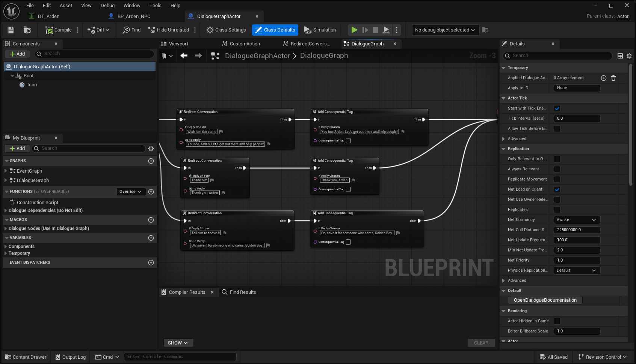Toggle Start with Tick Enabled checkbox
This screenshot has width=636, height=364.
point(557,109)
